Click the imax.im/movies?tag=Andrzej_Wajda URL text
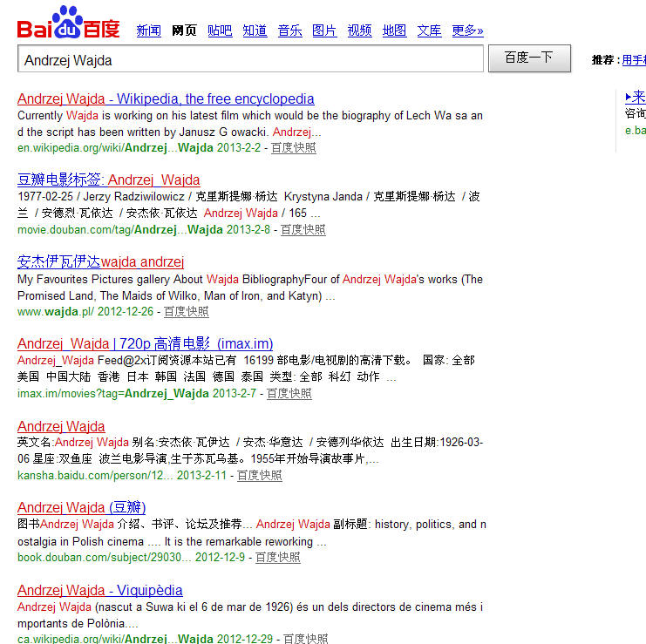 112,394
